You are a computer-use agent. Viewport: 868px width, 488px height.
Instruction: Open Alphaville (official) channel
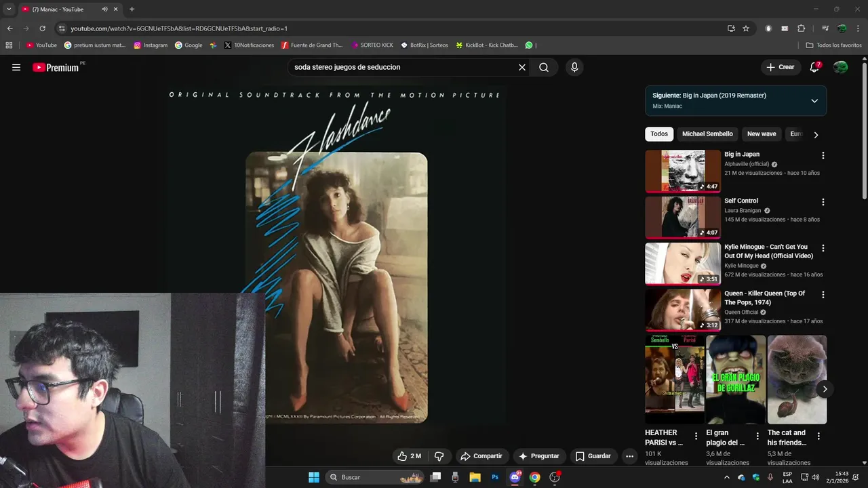coord(747,164)
